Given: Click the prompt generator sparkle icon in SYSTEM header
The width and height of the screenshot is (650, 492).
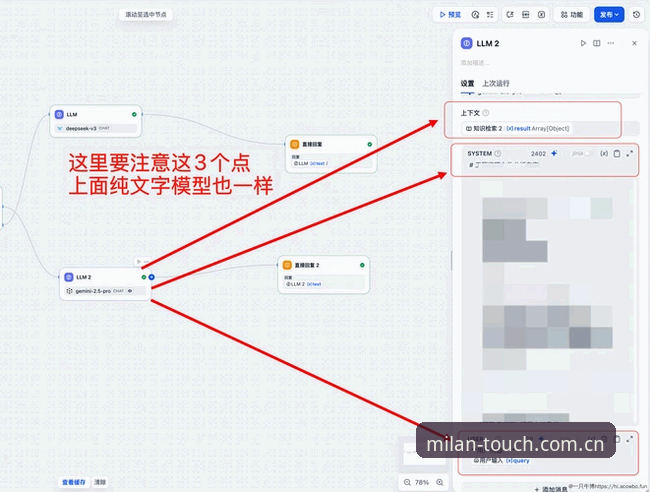Looking at the screenshot, I should tap(554, 153).
